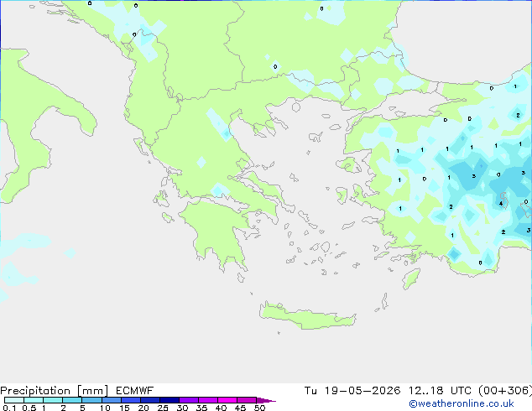532x411 pixels.
Task: Select the 25–30 mm dark navy swatch
Action: pos(169,400)
